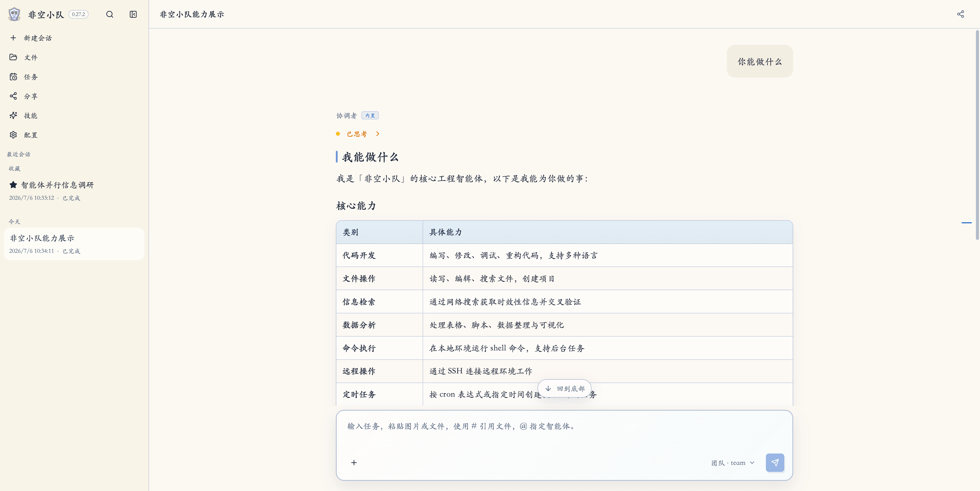Click the 非空小队 shield logo
Image resolution: width=980 pixels, height=491 pixels.
(x=14, y=14)
